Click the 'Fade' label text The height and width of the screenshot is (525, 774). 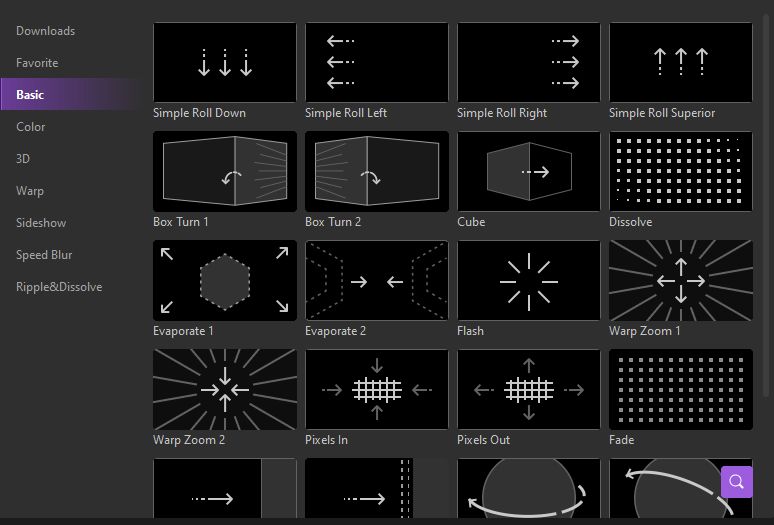click(621, 440)
